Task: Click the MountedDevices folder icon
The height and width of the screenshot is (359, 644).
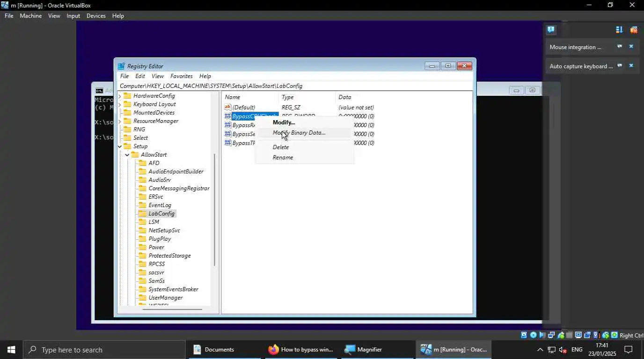Action: (x=127, y=113)
